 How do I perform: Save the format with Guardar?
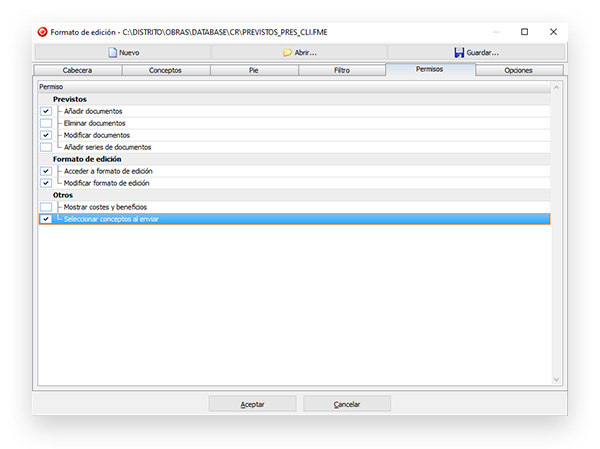coord(476,52)
